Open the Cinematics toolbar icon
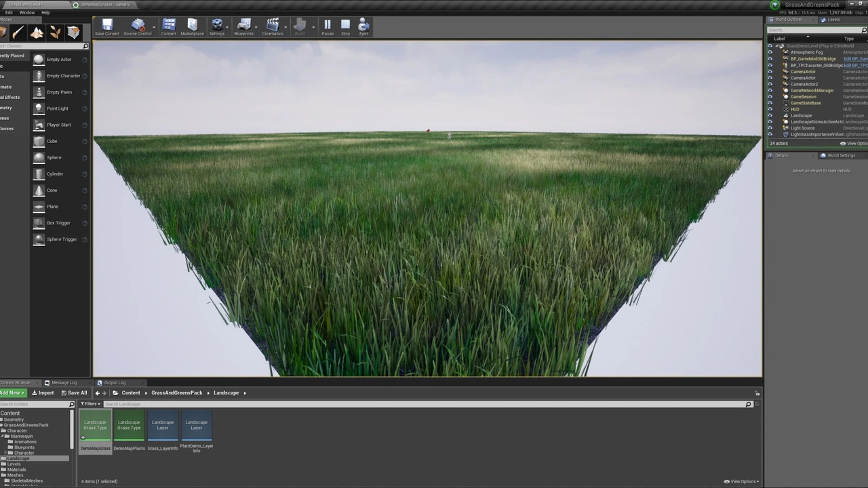The height and width of the screenshot is (488, 868). pos(273,27)
